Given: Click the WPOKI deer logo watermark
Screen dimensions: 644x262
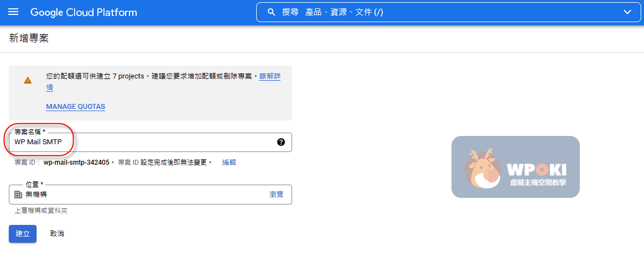Looking at the screenshot, I should pos(515,167).
